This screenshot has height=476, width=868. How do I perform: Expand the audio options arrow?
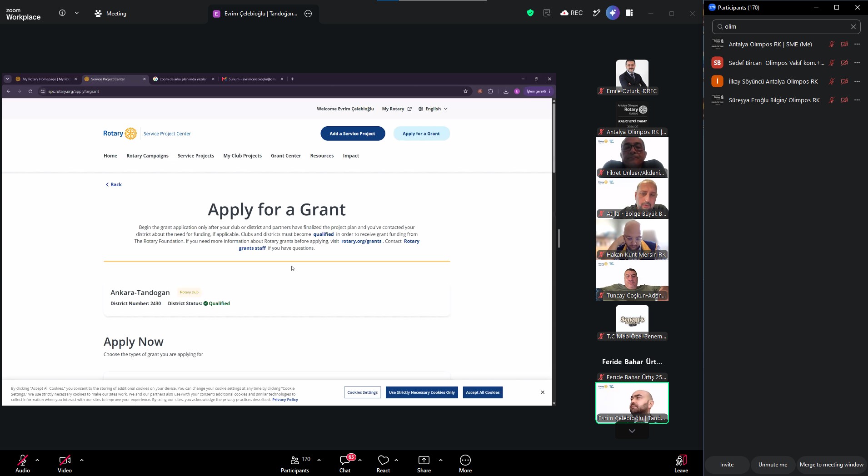pos(37,460)
